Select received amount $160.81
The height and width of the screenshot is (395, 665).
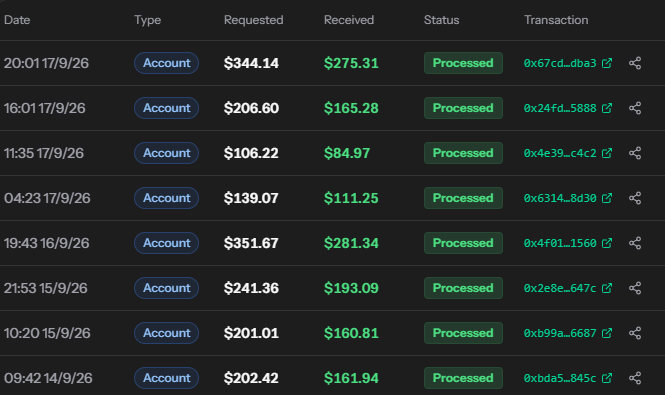point(351,333)
